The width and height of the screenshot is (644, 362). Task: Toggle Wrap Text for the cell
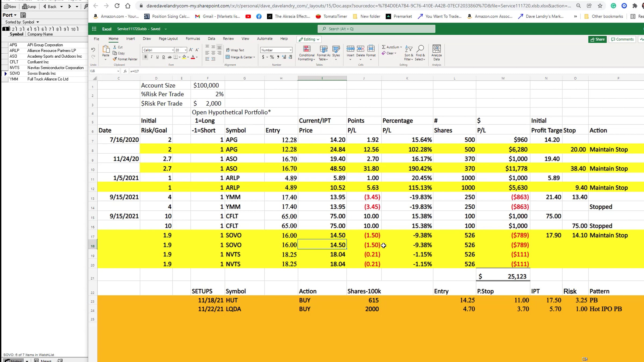pyautogui.click(x=235, y=50)
